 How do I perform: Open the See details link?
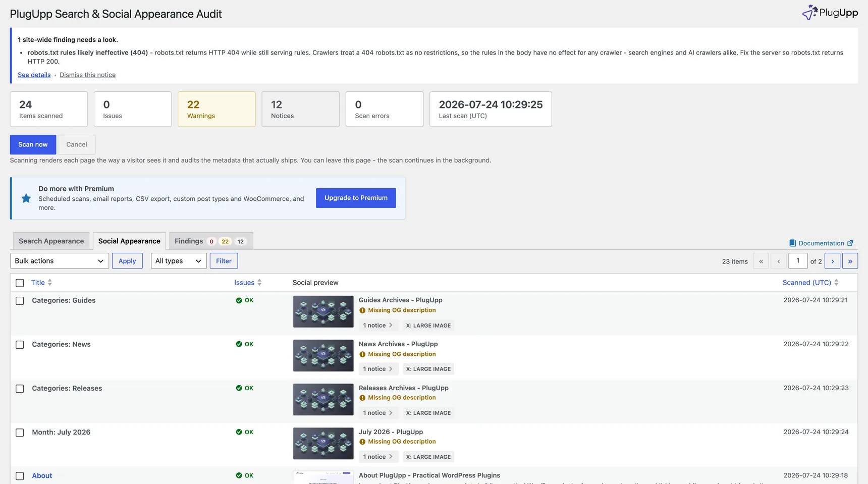point(34,75)
